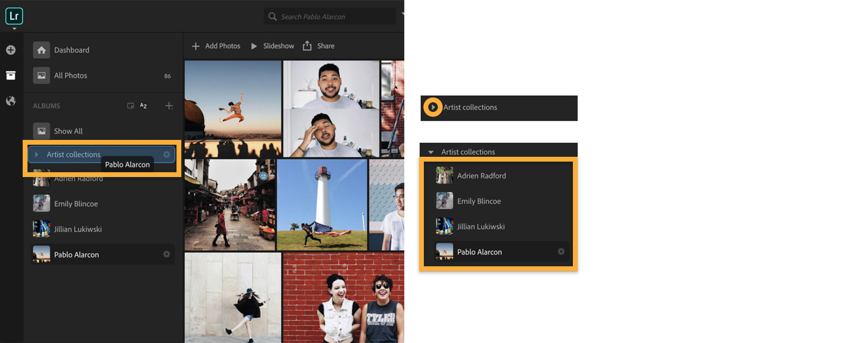The width and height of the screenshot is (868, 343).
Task: Open the archive box icon in left rail
Action: [x=11, y=75]
